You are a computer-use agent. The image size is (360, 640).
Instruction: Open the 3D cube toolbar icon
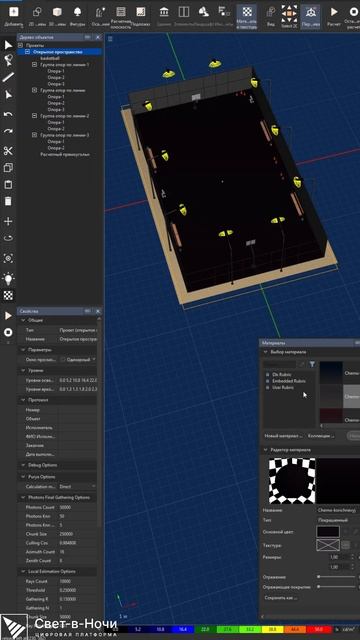57,12
